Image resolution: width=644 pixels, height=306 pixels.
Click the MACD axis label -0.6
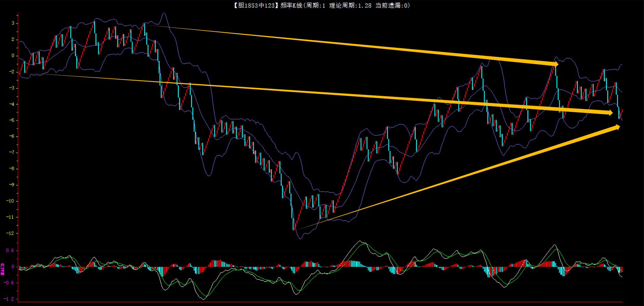point(9,283)
